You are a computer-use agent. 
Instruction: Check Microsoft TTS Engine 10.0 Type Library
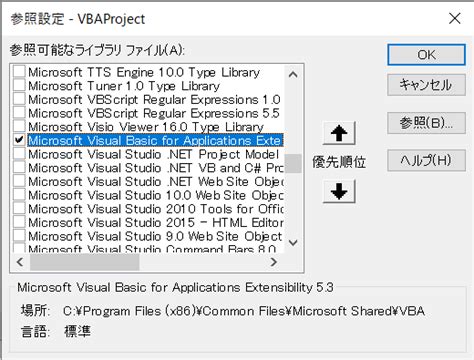tap(19, 72)
